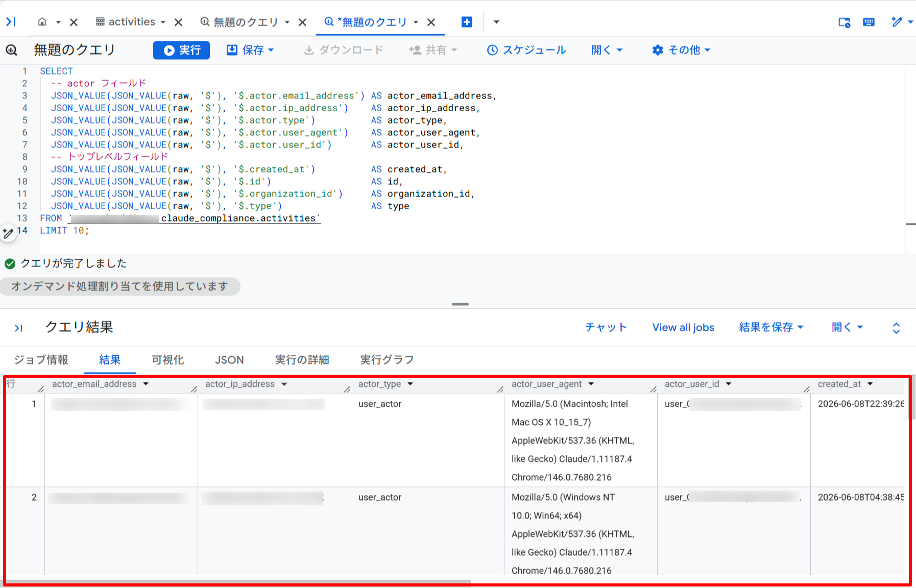Open 実行の詳細 tab
Screen dimensions: 916x588
tap(302, 360)
